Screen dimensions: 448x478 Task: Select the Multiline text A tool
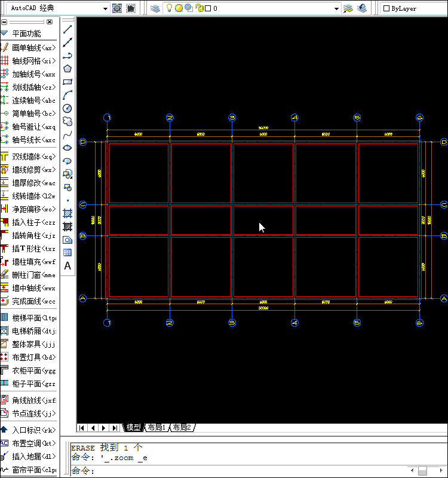click(x=67, y=266)
